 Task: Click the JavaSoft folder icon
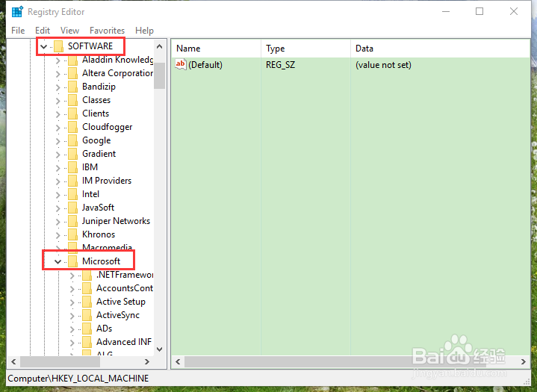coord(72,208)
